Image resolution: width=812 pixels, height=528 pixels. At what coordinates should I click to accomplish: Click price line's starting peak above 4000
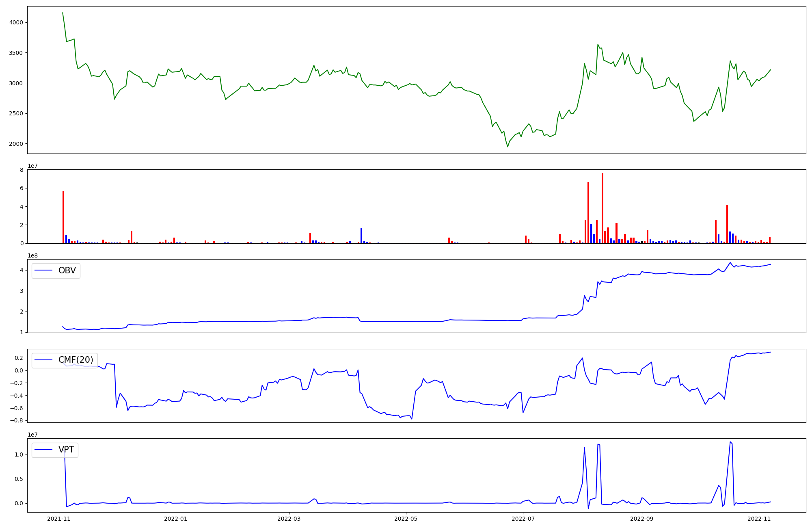tap(63, 13)
